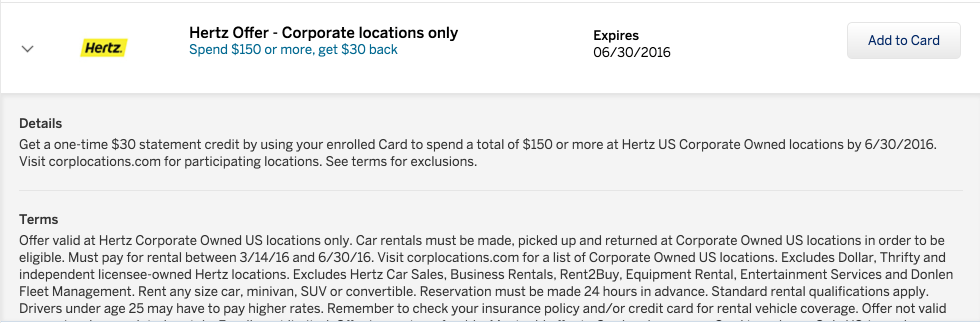Select the 'Hertz Offer - Corporate locations only' title
Viewport: 980px width, 323px height.
(x=323, y=32)
